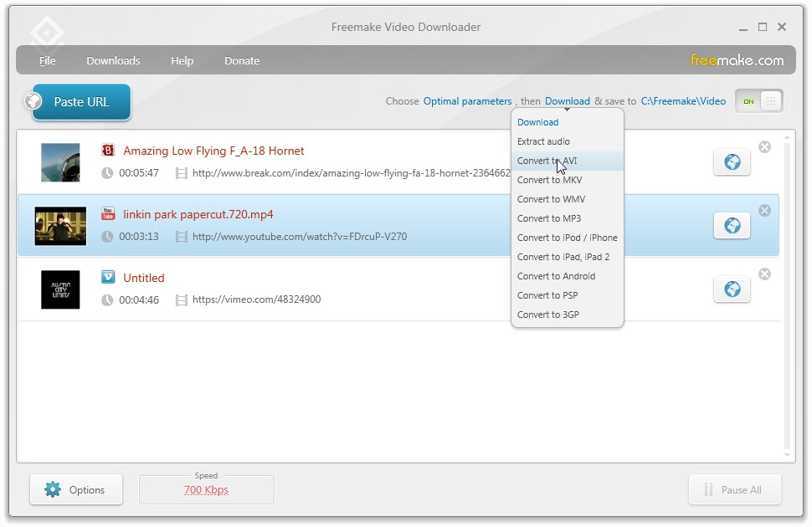The width and height of the screenshot is (812, 527).
Task: Click the YouTube icon beside linkin park title
Action: (108, 213)
